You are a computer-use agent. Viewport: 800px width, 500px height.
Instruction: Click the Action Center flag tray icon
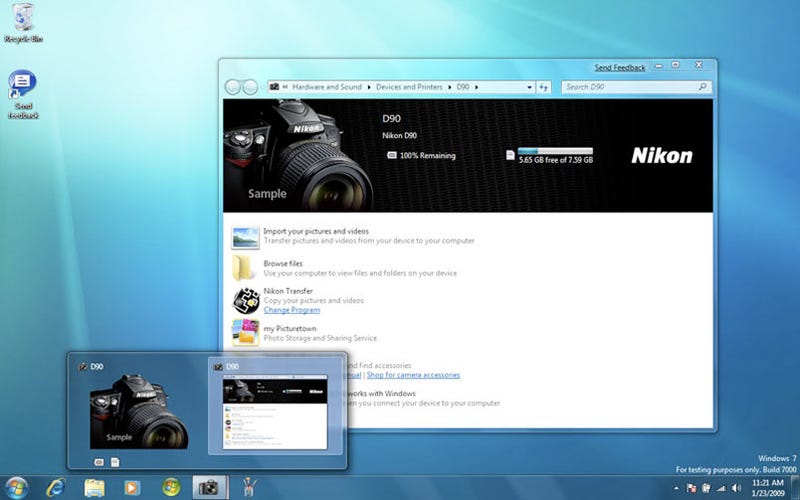click(691, 488)
